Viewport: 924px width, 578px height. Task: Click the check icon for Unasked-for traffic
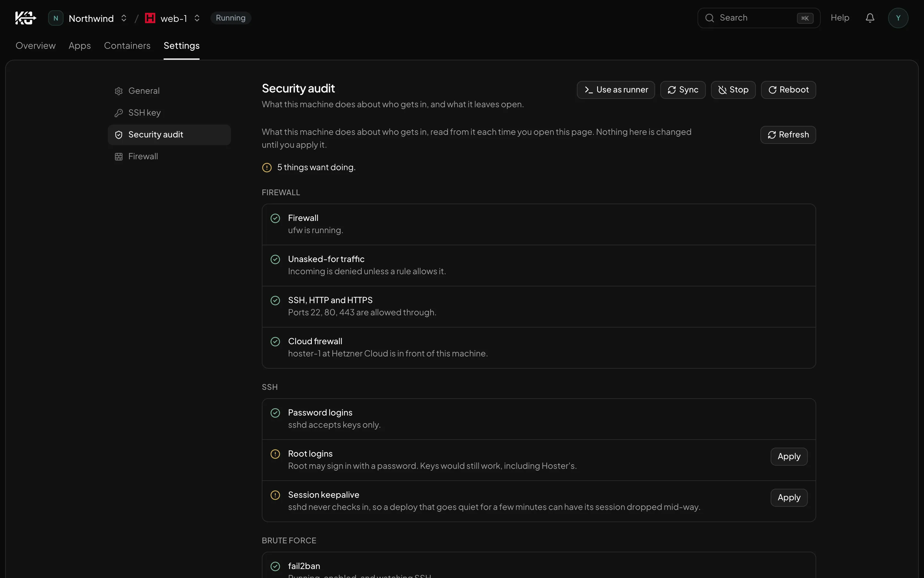click(x=275, y=259)
